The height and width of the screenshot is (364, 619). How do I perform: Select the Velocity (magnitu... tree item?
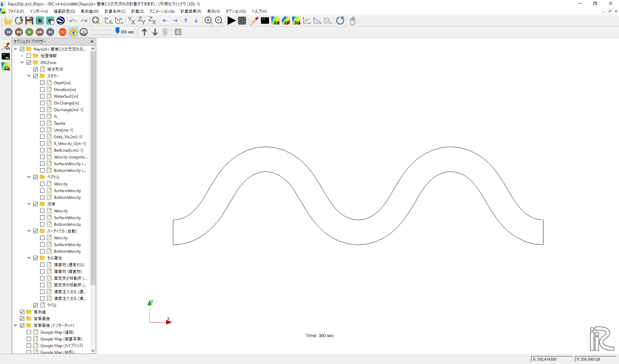pos(71,157)
